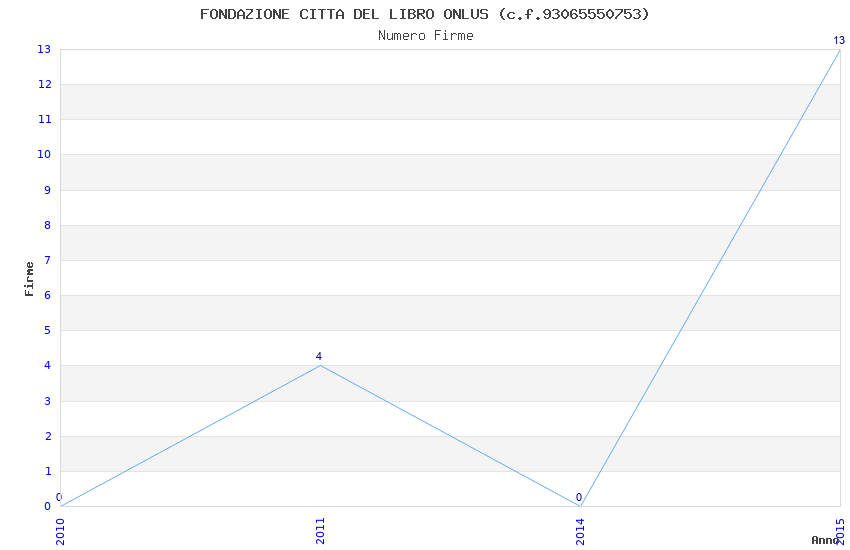Click the Firme y-axis label

click(29, 279)
